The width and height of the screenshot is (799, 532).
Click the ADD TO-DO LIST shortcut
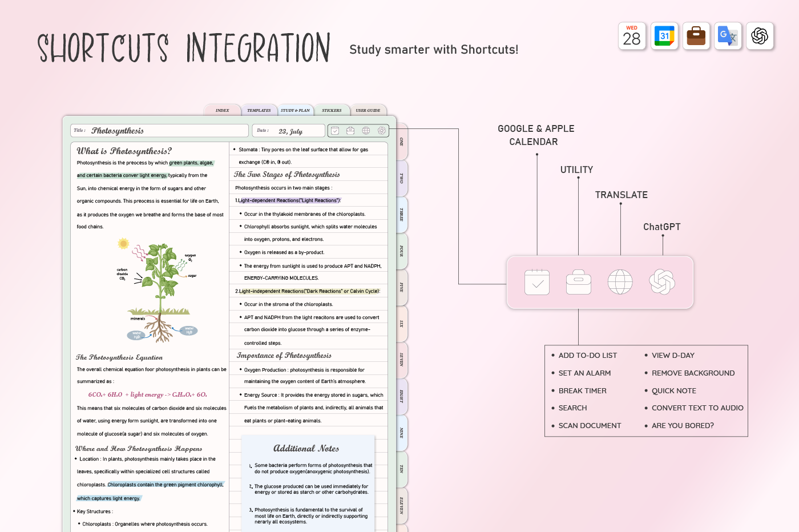(x=587, y=356)
